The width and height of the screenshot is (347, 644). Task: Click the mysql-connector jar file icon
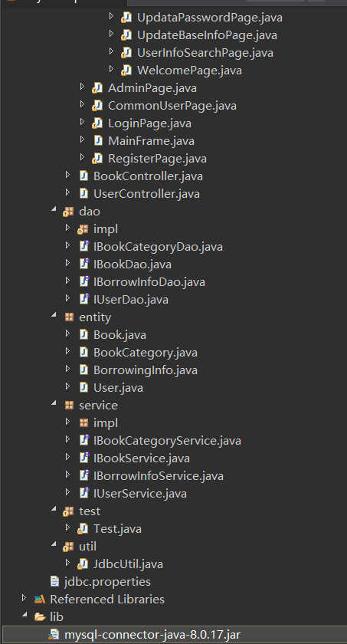click(x=54, y=635)
